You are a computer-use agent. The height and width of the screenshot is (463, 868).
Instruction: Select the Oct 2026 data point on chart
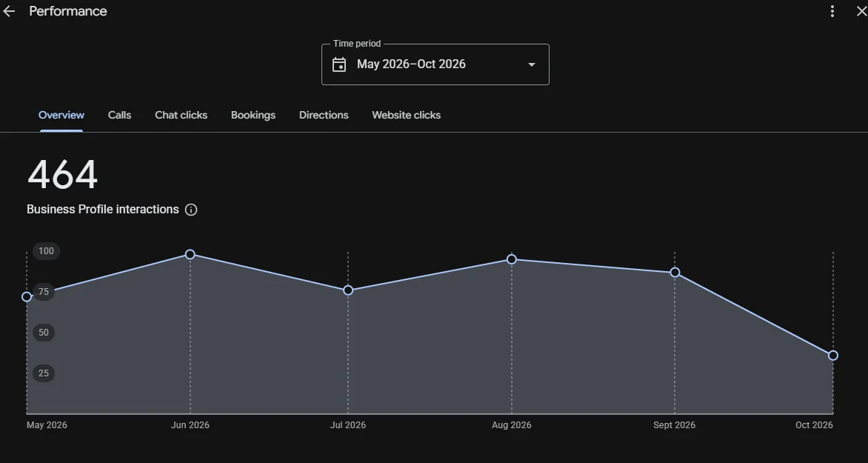[833, 356]
